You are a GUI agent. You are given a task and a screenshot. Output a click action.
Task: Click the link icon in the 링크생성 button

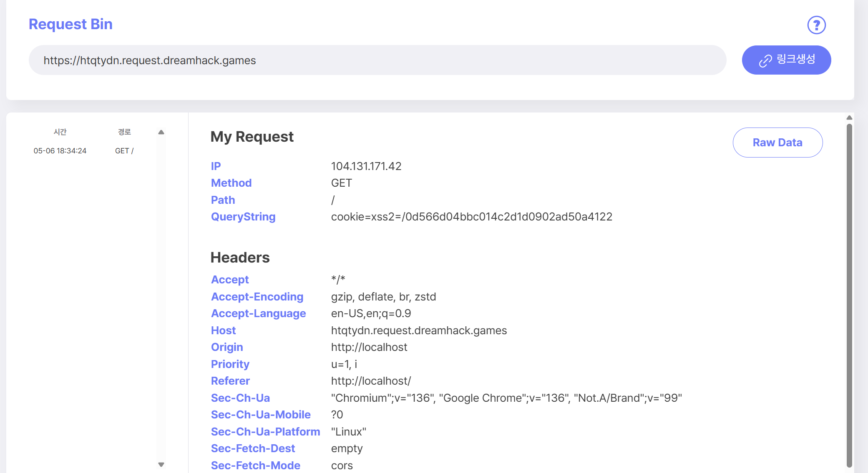tap(765, 61)
